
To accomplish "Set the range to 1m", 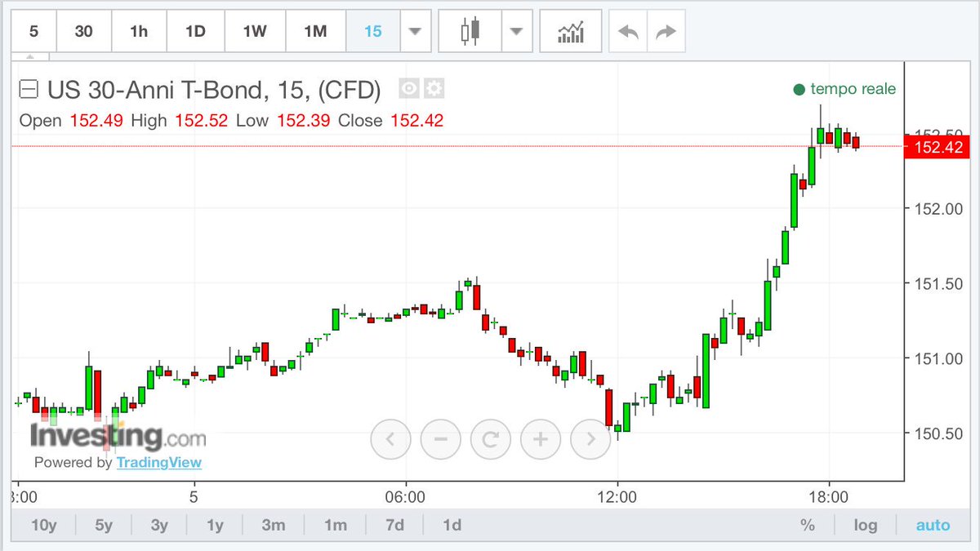I will (335, 525).
